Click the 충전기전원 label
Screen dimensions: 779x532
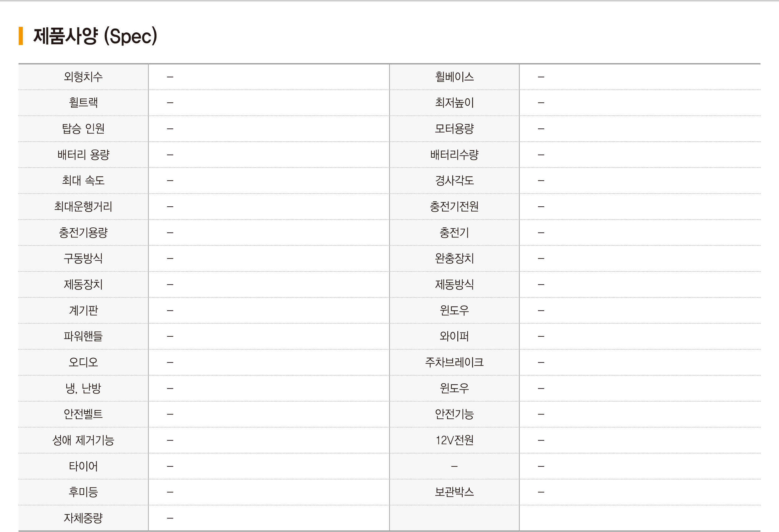[x=454, y=207]
